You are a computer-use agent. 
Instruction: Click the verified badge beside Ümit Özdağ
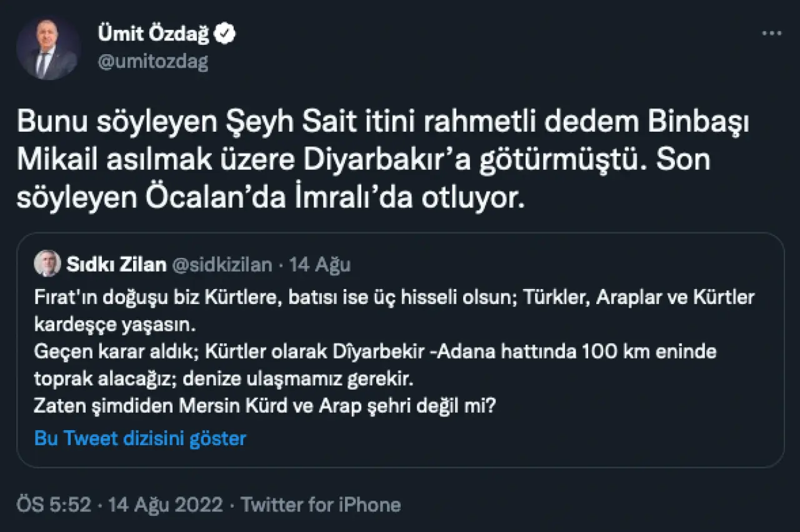[226, 35]
